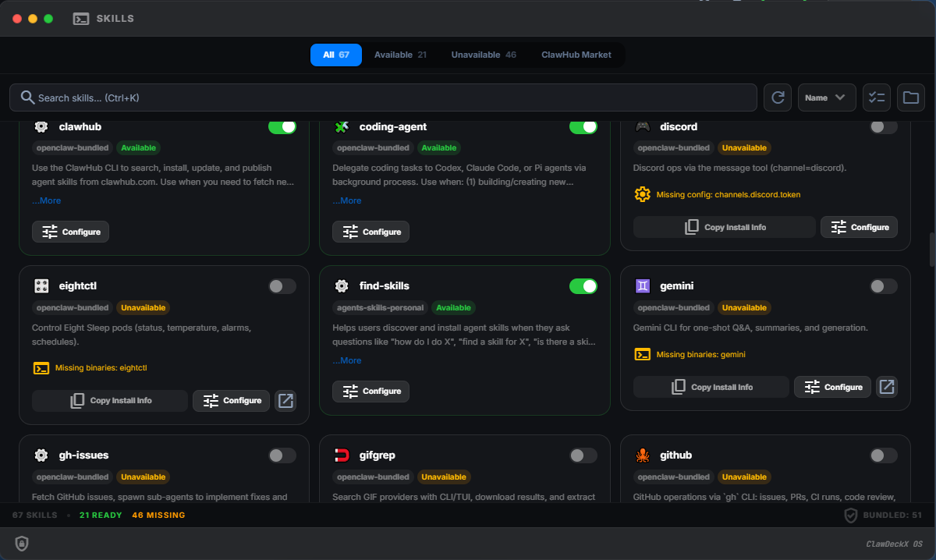Click Copy Install Info for discord
This screenshot has width=936, height=560.
tap(725, 227)
